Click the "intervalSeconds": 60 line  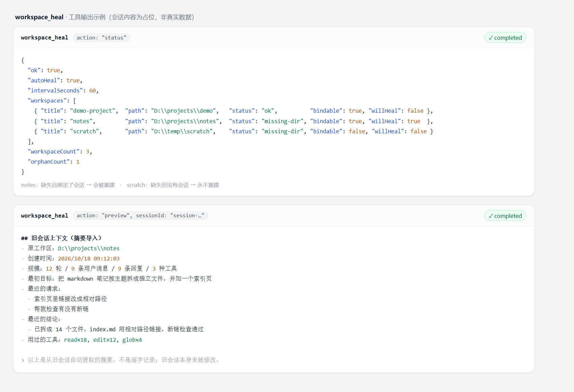tap(63, 90)
